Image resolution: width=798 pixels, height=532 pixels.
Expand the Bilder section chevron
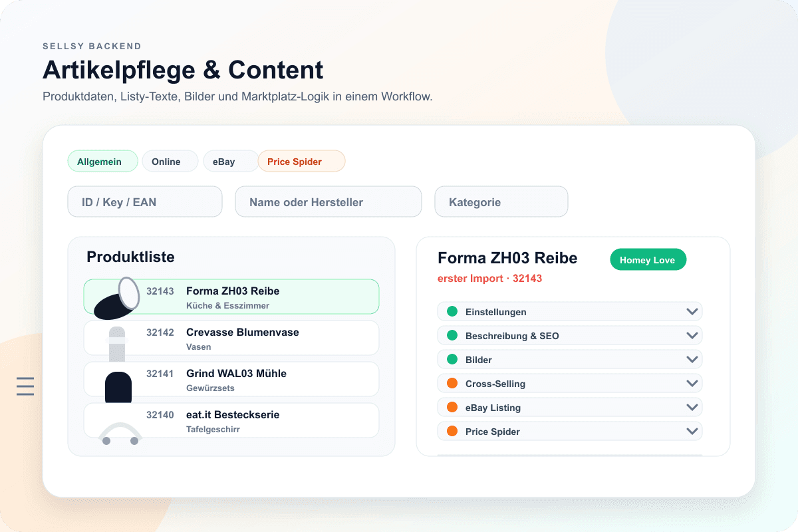coord(692,359)
